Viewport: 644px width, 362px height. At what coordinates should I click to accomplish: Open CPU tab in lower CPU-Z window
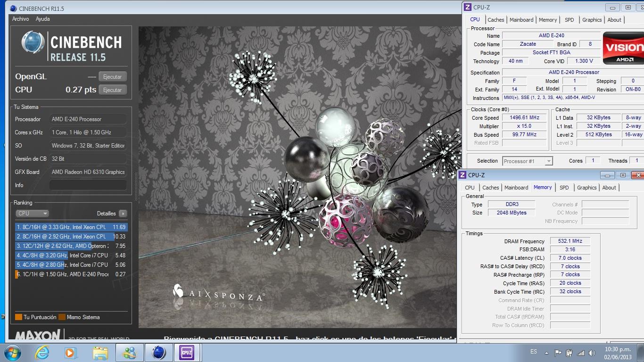[470, 188]
